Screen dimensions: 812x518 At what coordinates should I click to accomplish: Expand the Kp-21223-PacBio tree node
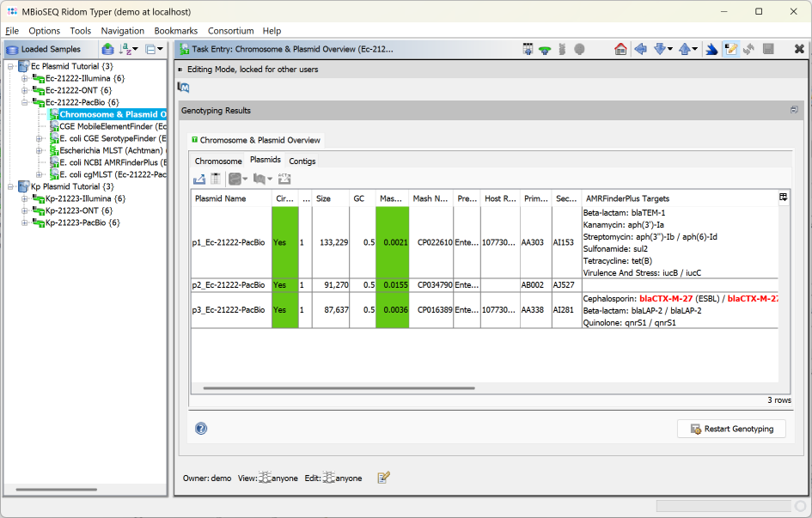24,222
